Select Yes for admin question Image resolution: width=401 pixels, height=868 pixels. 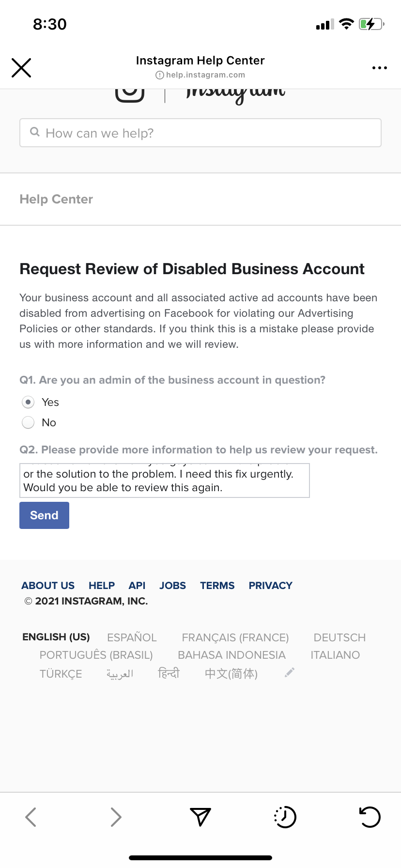coord(29,402)
